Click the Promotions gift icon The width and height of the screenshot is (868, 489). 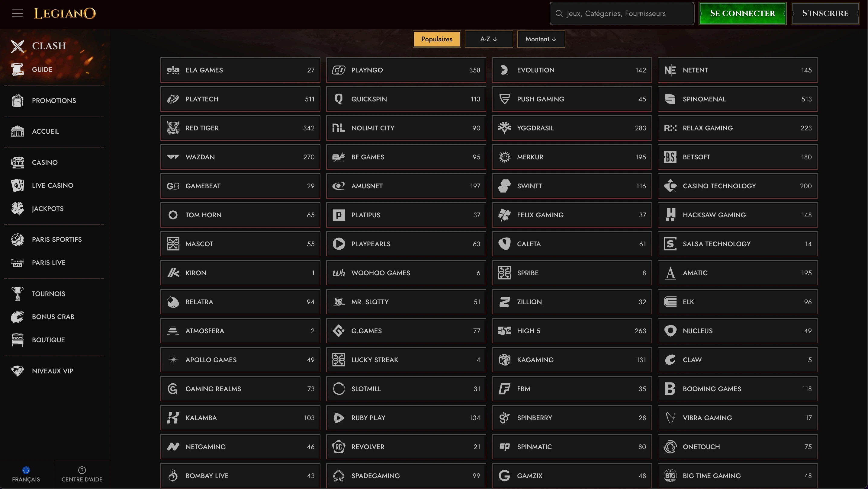18,100
